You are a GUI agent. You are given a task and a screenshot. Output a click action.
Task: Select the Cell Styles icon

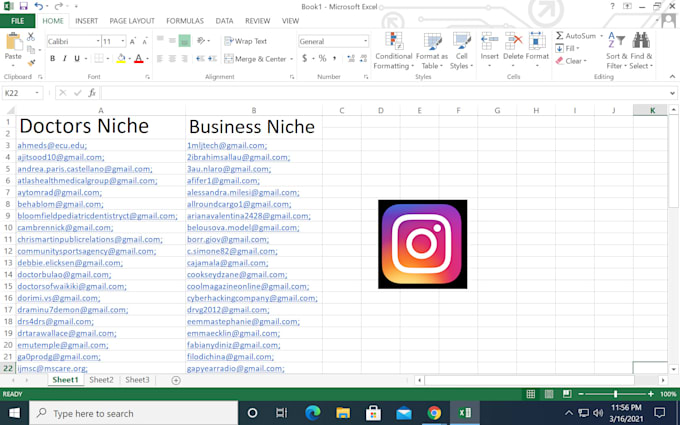click(461, 41)
